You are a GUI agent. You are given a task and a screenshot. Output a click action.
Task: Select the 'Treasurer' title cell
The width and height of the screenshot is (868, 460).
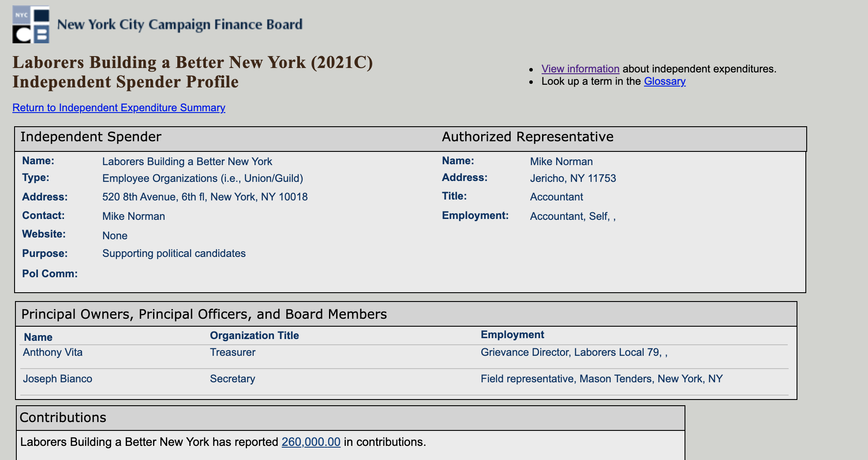pos(232,352)
